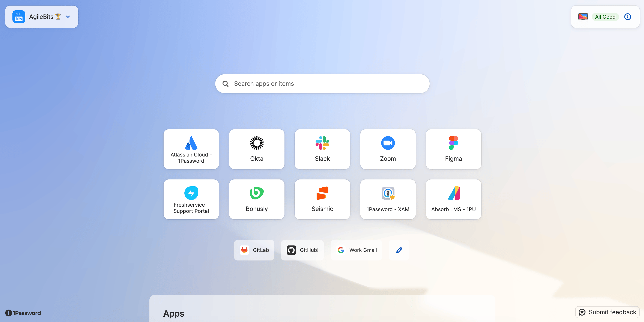644x322 pixels.
Task: Click Submit feedback
Action: pos(607,312)
